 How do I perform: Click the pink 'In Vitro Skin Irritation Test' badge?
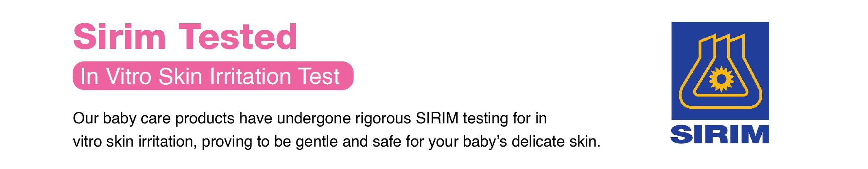tap(213, 76)
